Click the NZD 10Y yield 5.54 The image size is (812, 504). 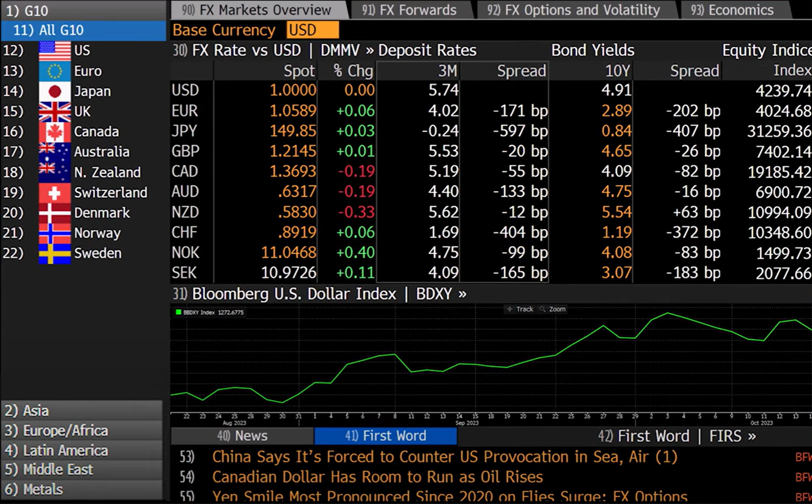point(616,213)
